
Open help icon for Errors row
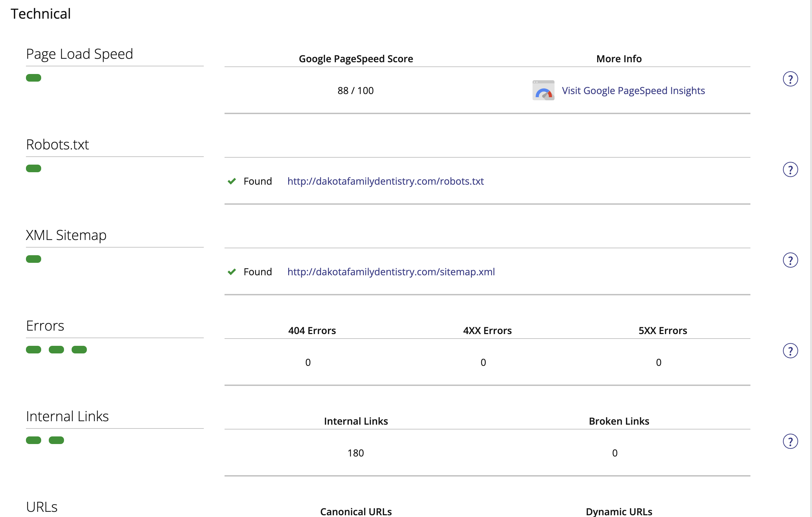click(790, 351)
